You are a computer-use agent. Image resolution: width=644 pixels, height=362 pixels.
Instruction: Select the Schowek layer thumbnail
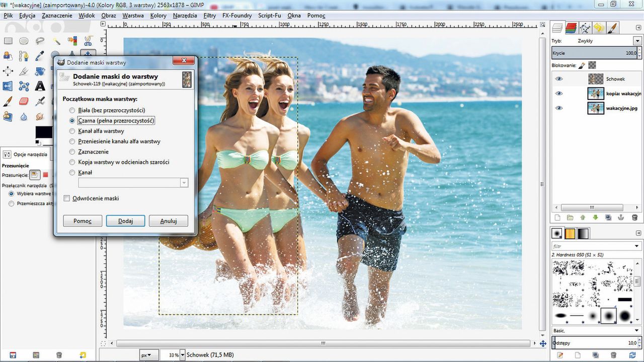[596, 79]
